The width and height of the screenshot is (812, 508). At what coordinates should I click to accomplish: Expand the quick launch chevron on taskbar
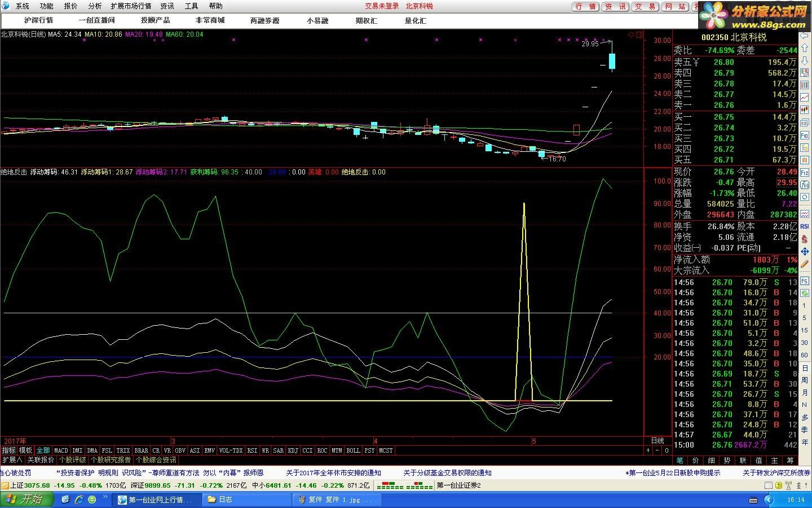105,497
